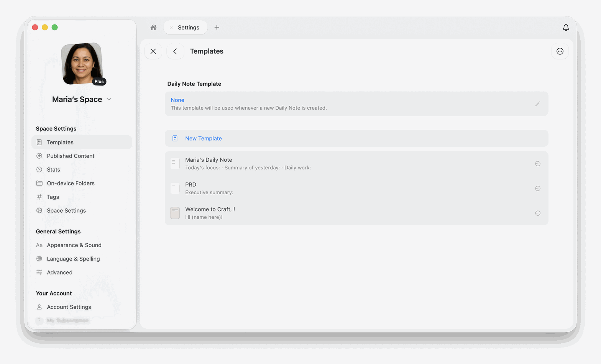
Task: Click the Space Settings gear icon
Action: (x=39, y=211)
